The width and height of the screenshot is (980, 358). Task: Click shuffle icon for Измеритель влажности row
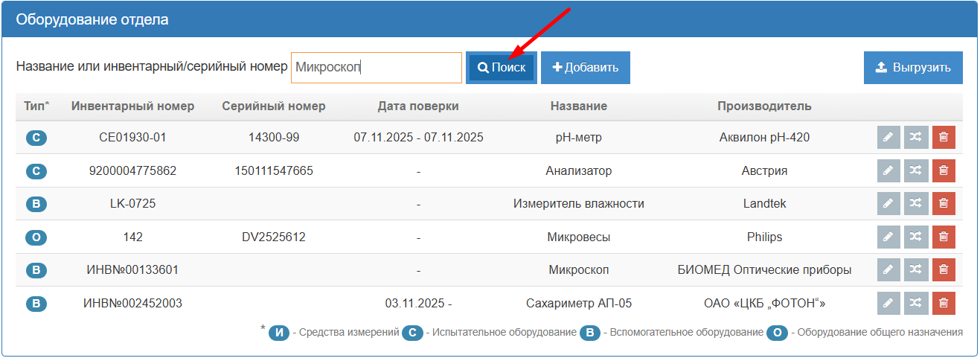[x=916, y=204]
